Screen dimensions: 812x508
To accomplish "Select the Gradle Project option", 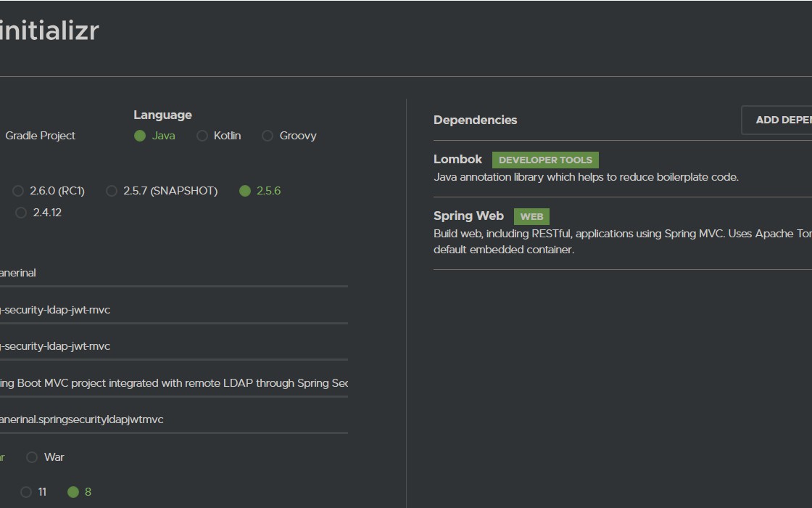I will (x=40, y=136).
